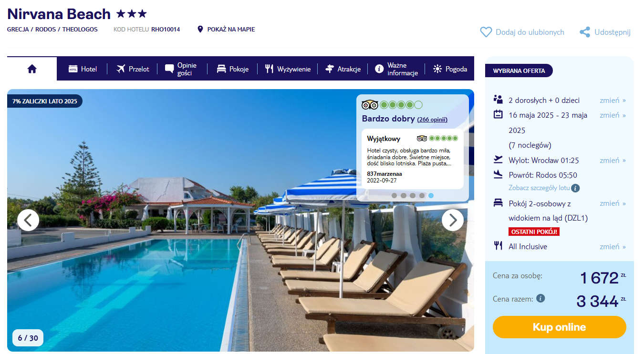Click zmień beside the travel dates
This screenshot has height=354, width=644.
click(613, 115)
